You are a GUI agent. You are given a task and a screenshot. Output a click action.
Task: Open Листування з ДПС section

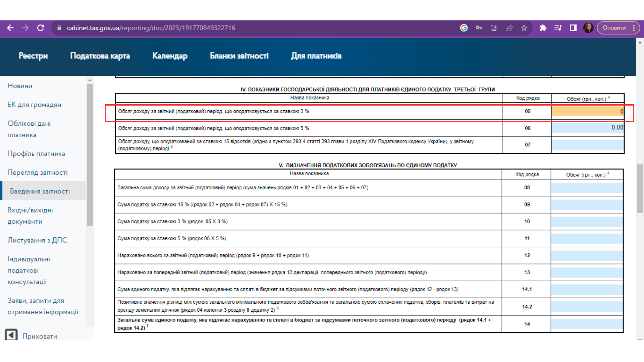tap(38, 240)
